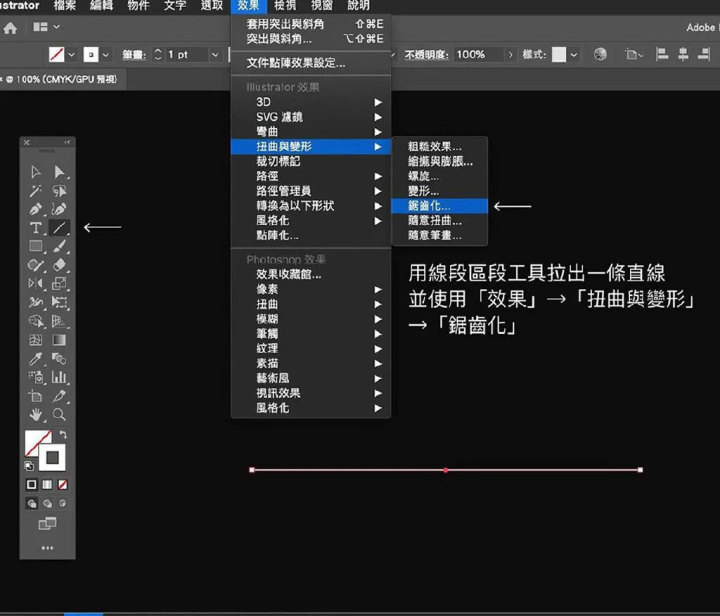The image size is (720, 616).
Task: Select the Column Graph tool
Action: pyautogui.click(x=59, y=377)
